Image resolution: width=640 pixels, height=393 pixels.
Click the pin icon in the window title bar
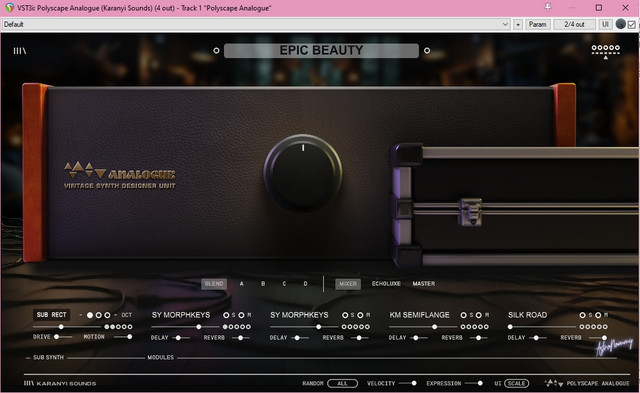[548, 7]
